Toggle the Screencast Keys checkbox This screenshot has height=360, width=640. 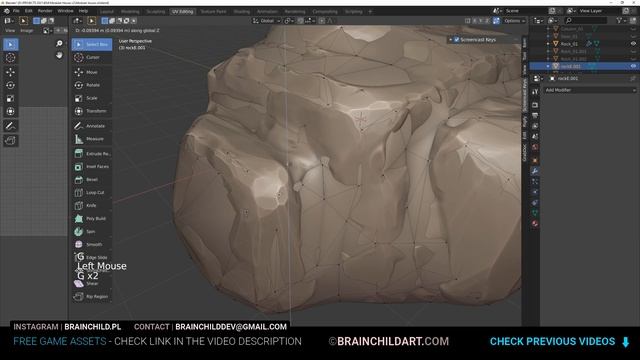click(x=457, y=40)
